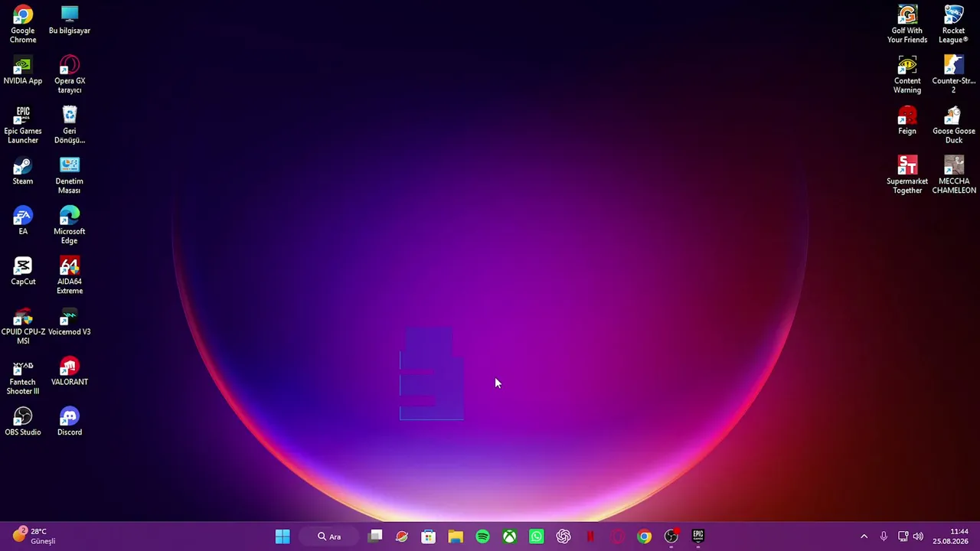The width and height of the screenshot is (980, 551).
Task: Select the Goose Goose Duck desktop shortcut
Action: coord(954,125)
